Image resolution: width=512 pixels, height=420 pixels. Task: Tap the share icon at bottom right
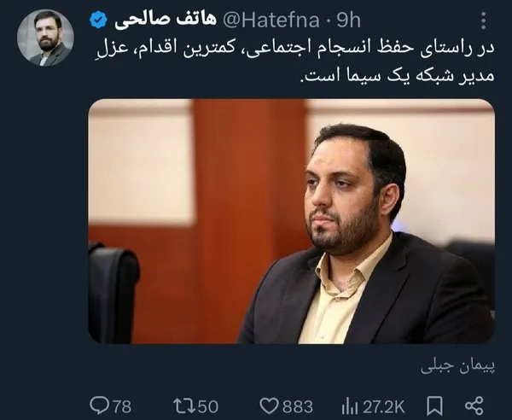coord(474,406)
